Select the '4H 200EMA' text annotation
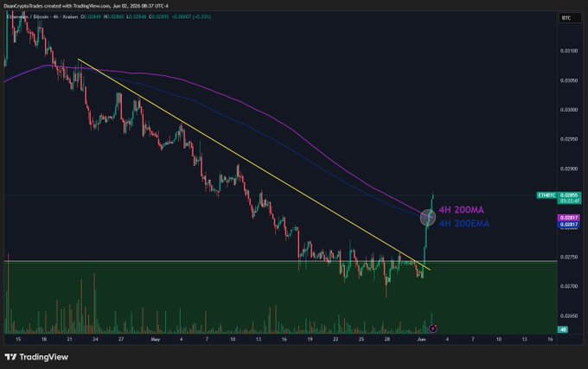 click(x=463, y=224)
